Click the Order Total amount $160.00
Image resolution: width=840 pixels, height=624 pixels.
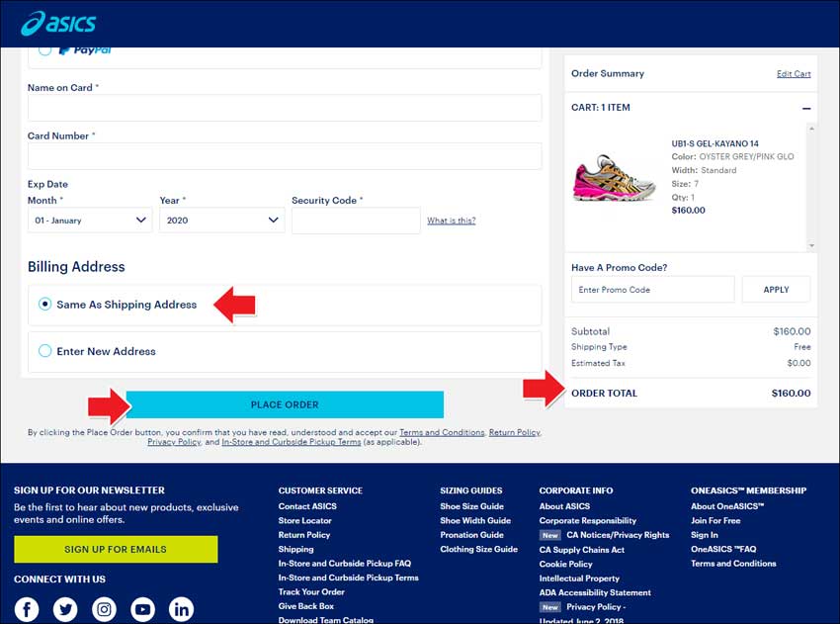791,393
